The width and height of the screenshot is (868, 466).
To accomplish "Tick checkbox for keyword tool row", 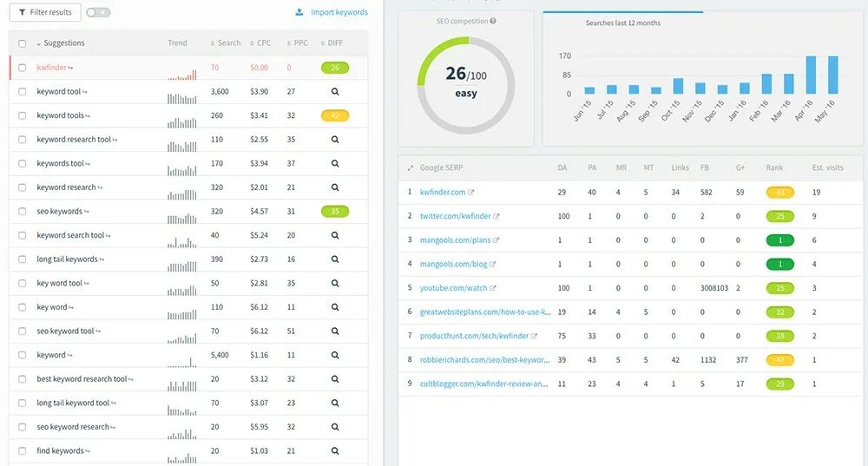I will (23, 92).
